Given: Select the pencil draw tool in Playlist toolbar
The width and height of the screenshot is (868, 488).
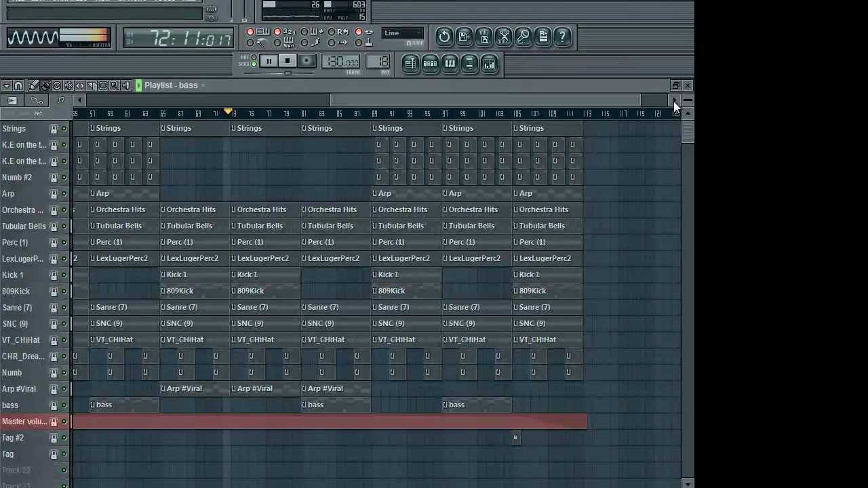Looking at the screenshot, I should 34,85.
